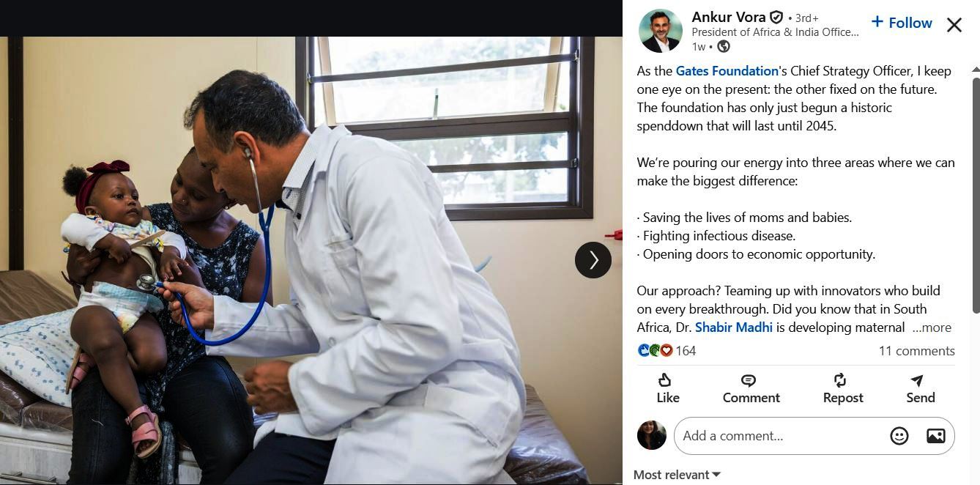This screenshot has height=485, width=980.
Task: Follow Ankur Vora
Action: tap(902, 23)
